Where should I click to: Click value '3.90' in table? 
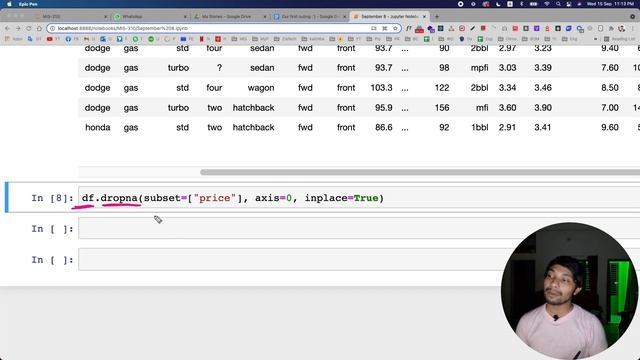tap(543, 108)
